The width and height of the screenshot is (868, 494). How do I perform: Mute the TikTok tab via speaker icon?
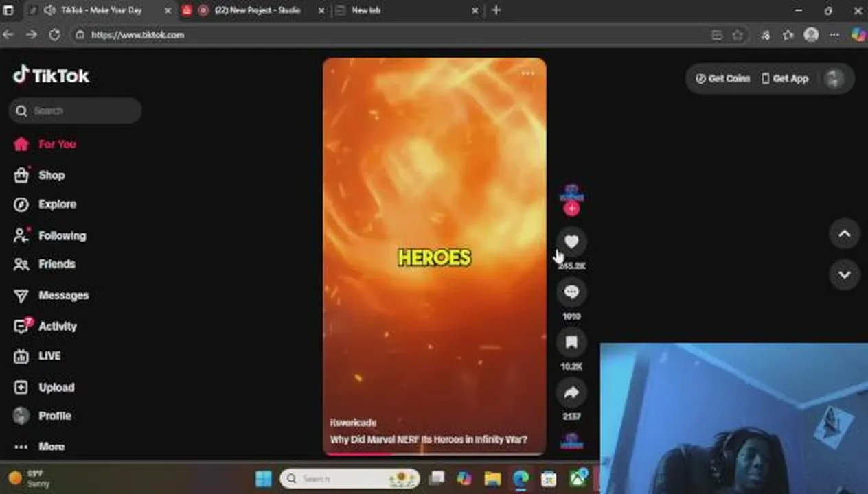coord(50,10)
